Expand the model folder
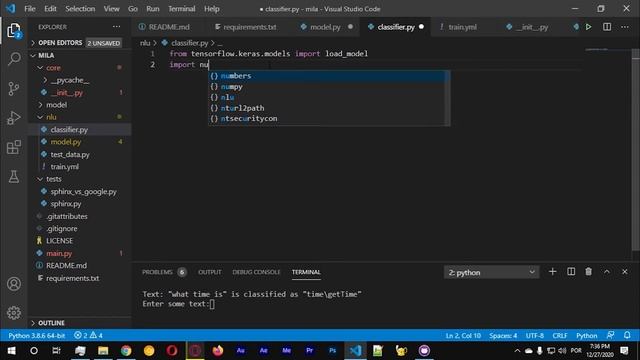 pos(80,105)
